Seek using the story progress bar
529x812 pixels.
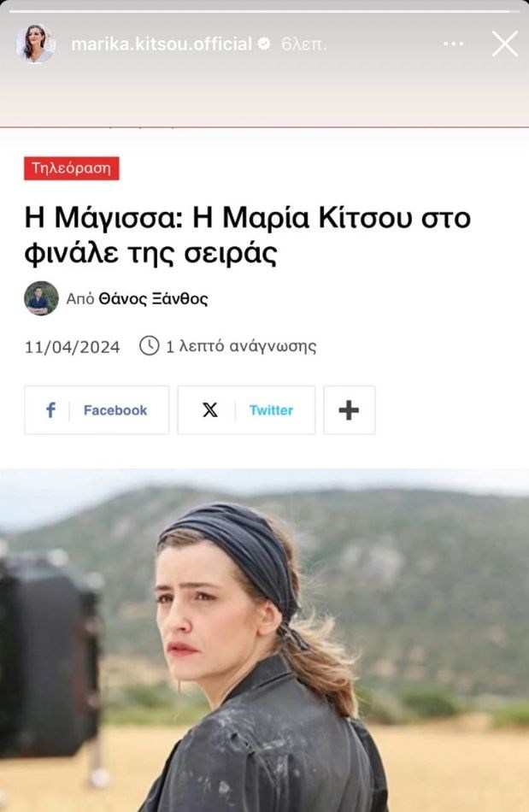264,11
